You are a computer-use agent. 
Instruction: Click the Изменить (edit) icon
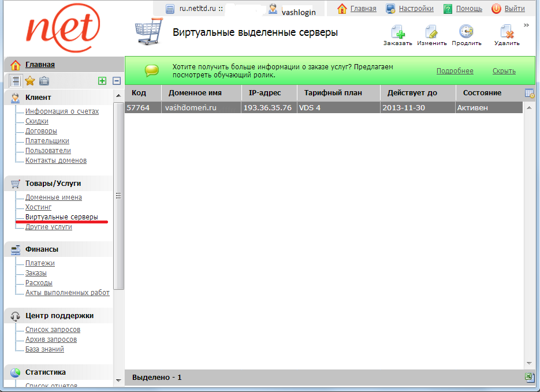click(432, 33)
